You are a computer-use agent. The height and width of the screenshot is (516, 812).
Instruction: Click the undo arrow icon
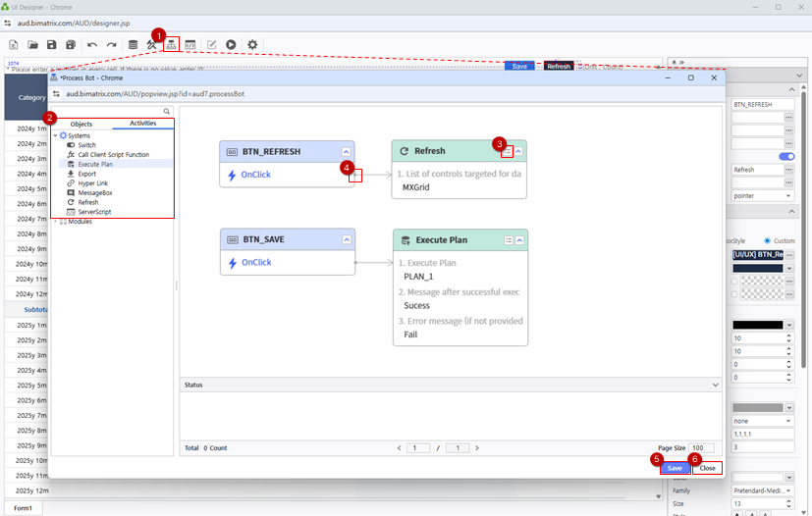[92, 45]
